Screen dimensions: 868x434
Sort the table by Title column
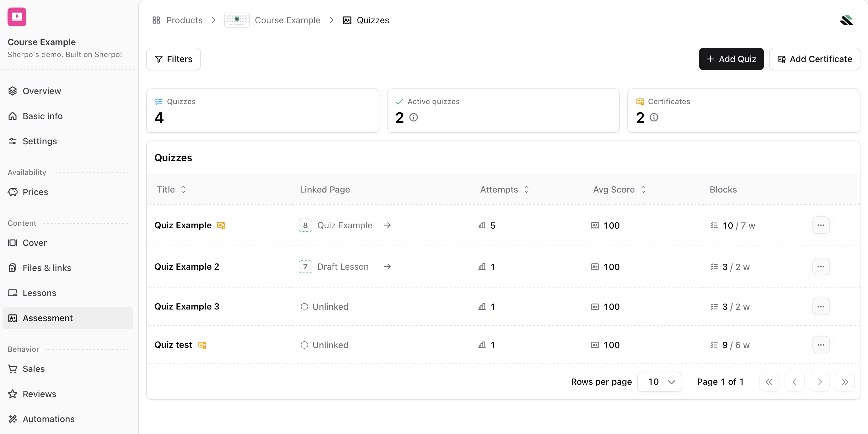(183, 189)
